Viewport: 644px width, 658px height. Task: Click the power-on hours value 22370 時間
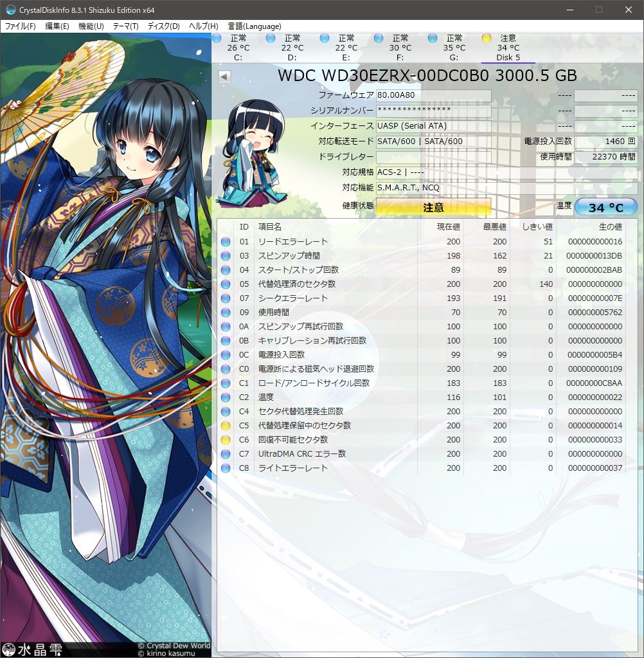click(606, 157)
